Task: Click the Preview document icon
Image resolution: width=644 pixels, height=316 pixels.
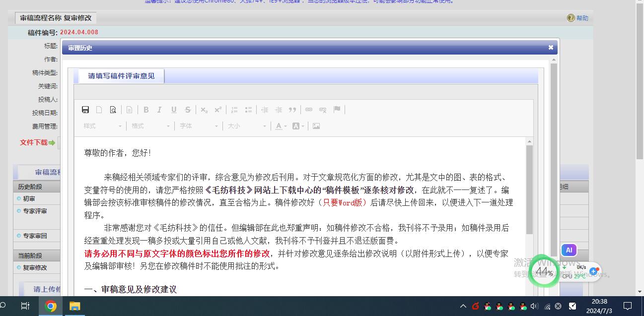Action: click(x=113, y=110)
